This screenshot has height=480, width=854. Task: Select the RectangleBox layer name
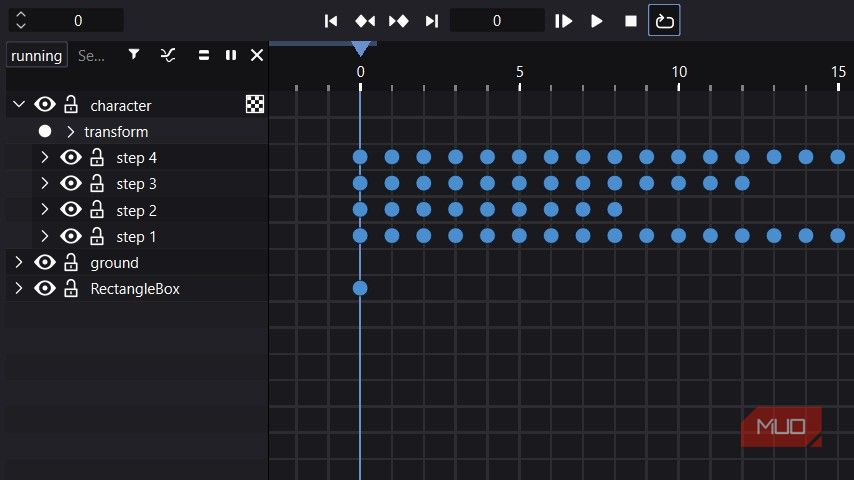(135, 289)
